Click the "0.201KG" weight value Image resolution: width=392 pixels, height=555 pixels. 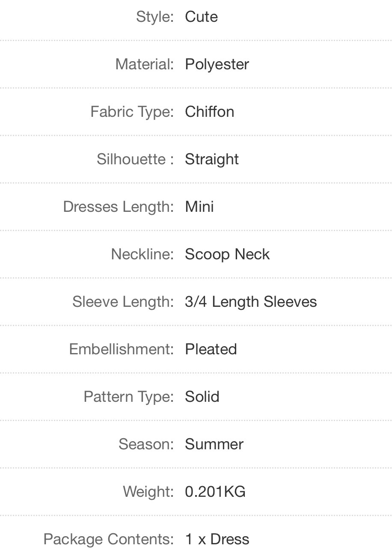coord(215,492)
